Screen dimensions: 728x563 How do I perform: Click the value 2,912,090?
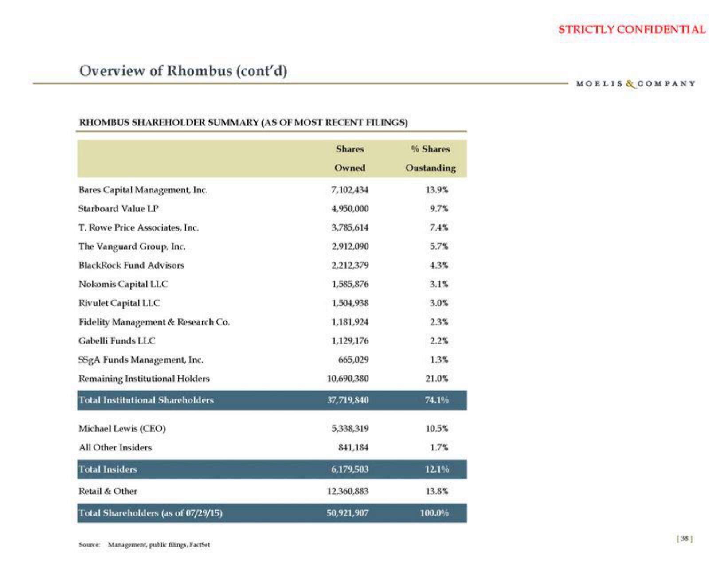350,246
